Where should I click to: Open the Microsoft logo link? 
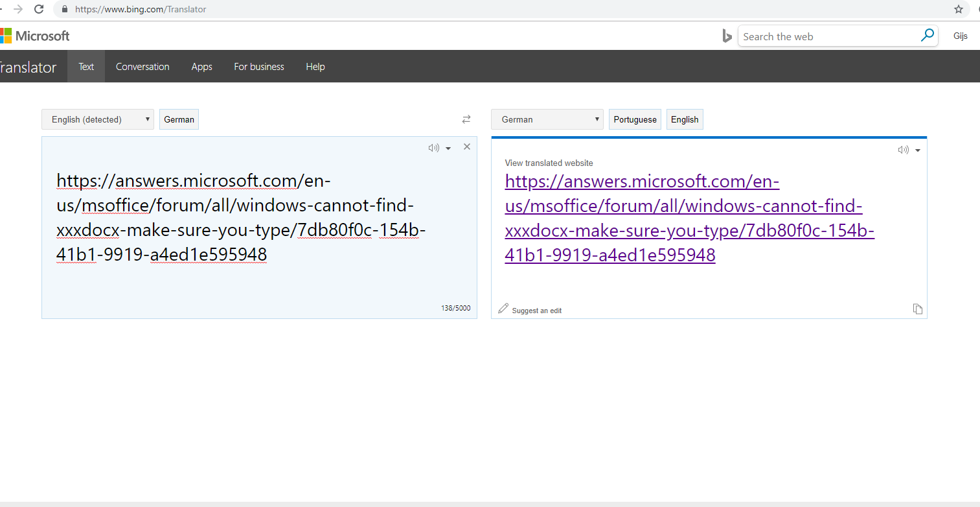pyautogui.click(x=35, y=36)
